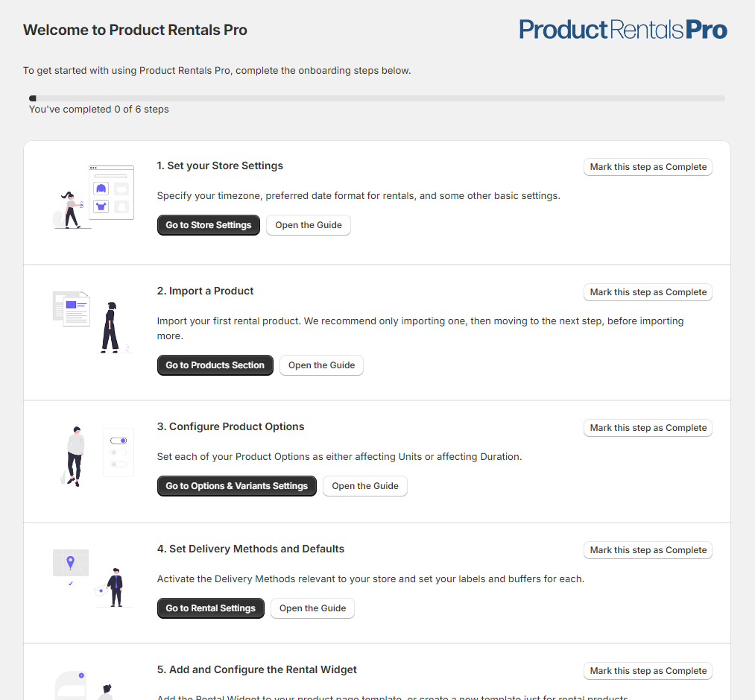This screenshot has height=700, width=755.
Task: Open the Guide for Product Options
Action: (x=365, y=486)
